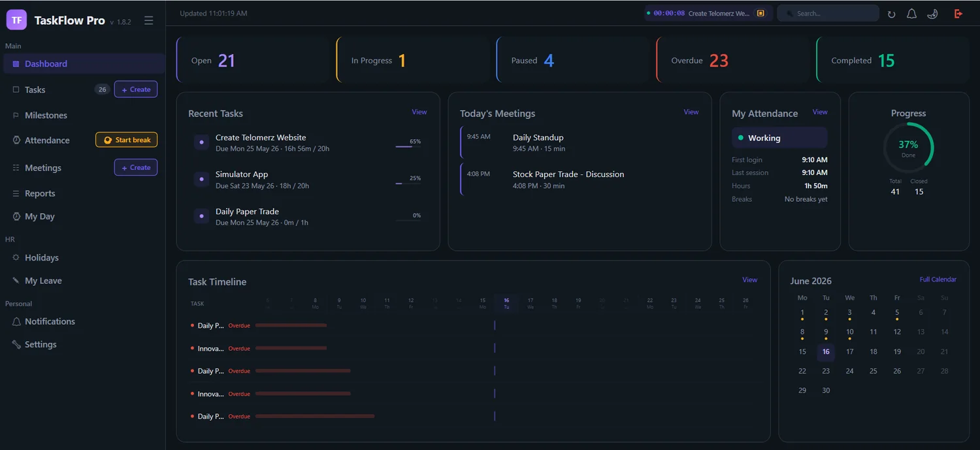The width and height of the screenshot is (980, 450).
Task: Click the Paused stat card
Action: click(573, 60)
